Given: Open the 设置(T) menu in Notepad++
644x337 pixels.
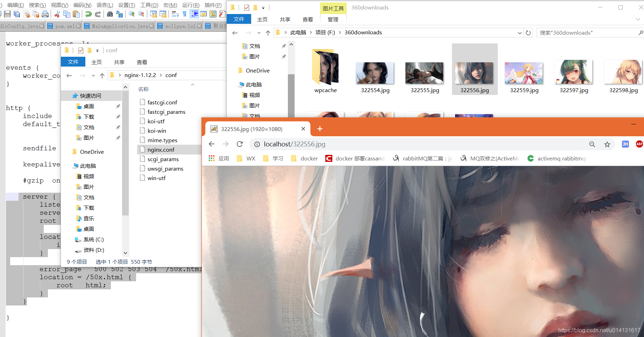Looking at the screenshot, I should coord(127,5).
